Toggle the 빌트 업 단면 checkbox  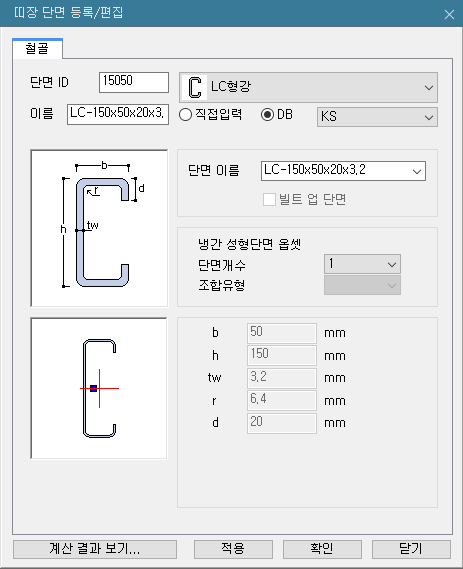(269, 200)
